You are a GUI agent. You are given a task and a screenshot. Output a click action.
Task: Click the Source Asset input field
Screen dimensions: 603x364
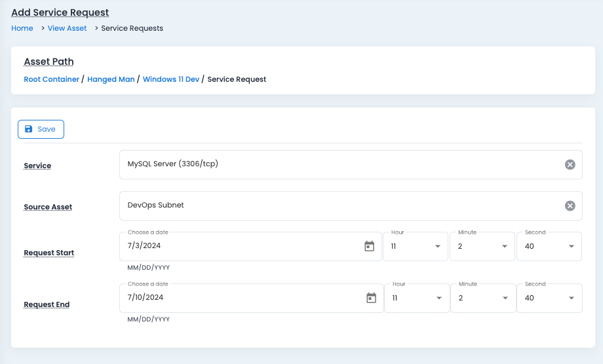(341, 206)
